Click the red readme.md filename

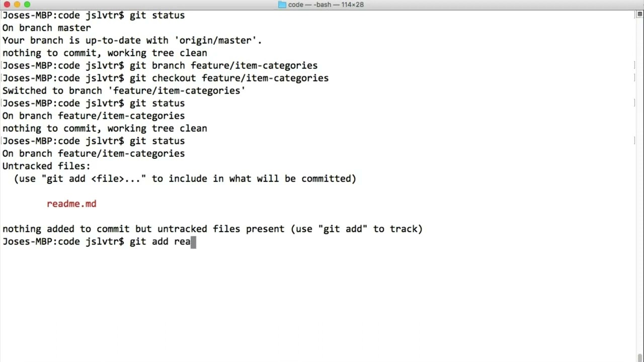(x=71, y=204)
